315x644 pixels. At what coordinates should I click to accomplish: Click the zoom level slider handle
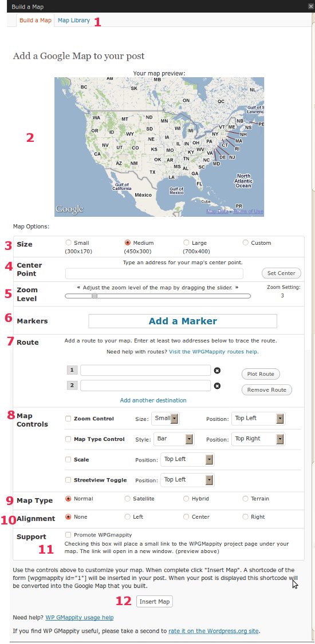(94, 296)
